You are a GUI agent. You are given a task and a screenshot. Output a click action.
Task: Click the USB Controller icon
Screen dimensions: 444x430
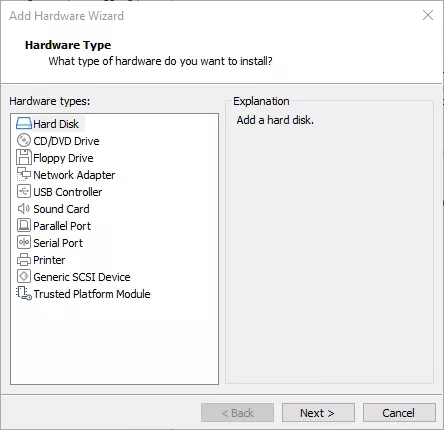(24, 191)
